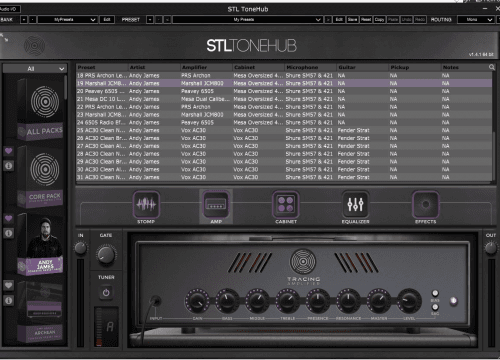
Task: Toggle favorite heart for Andy James pack
Action: (9, 218)
